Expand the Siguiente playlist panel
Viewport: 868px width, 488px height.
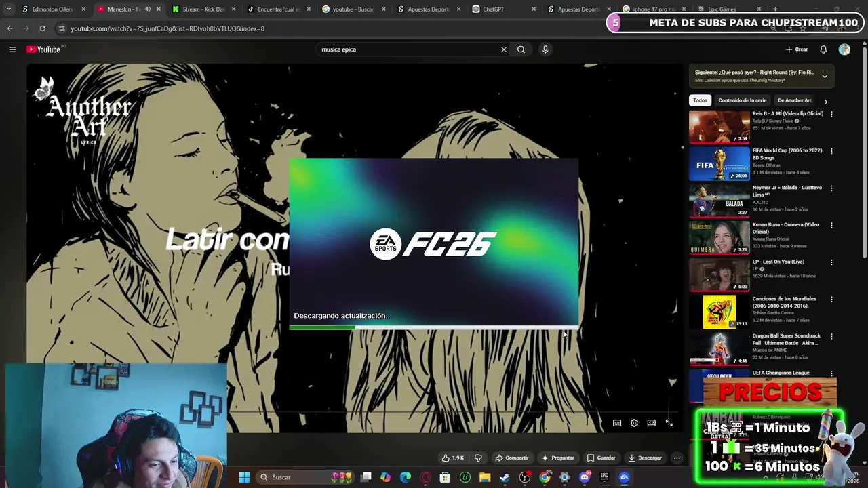coord(825,76)
